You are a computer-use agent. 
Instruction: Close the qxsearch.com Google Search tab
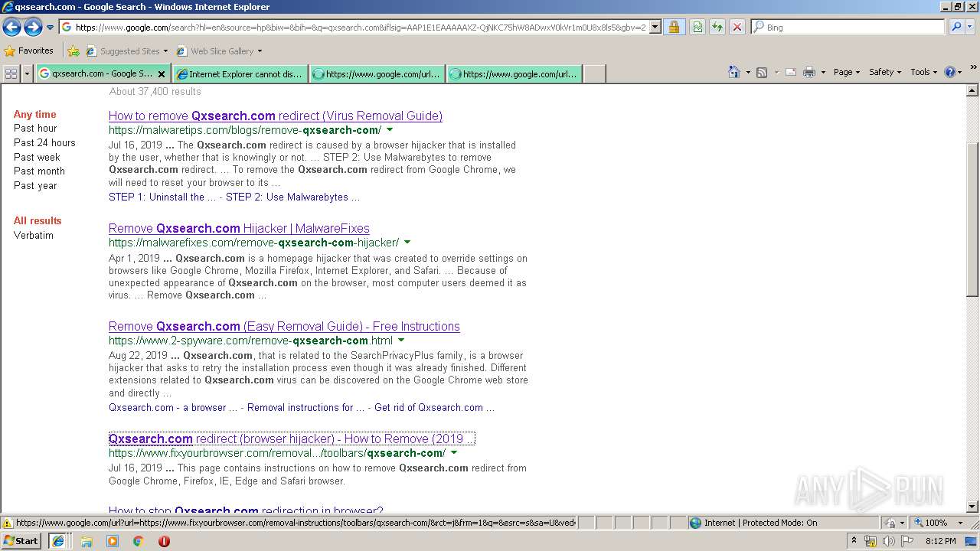(161, 74)
